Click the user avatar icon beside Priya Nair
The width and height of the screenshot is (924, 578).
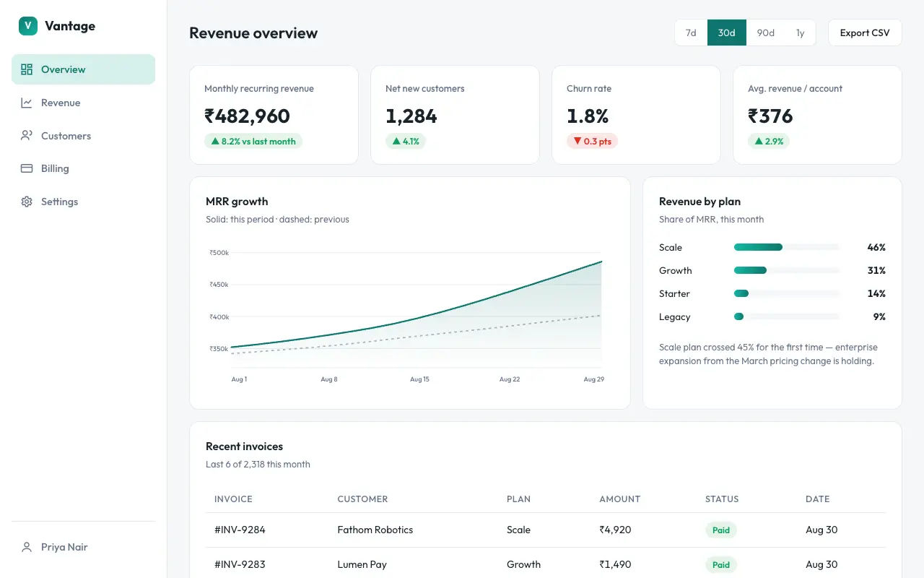[27, 547]
